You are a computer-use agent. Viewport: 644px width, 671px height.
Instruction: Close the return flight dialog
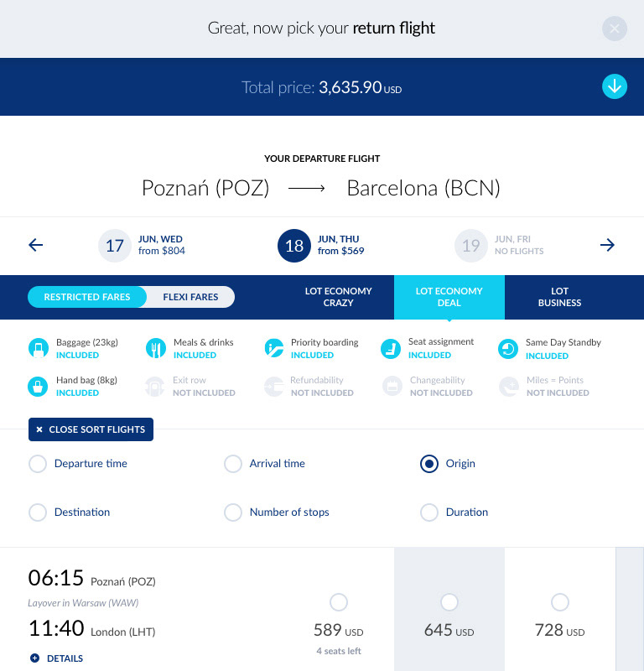pyautogui.click(x=615, y=29)
